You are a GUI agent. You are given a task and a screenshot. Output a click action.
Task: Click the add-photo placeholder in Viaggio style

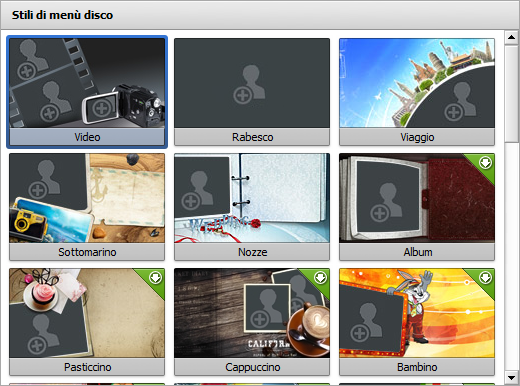click(x=460, y=101)
